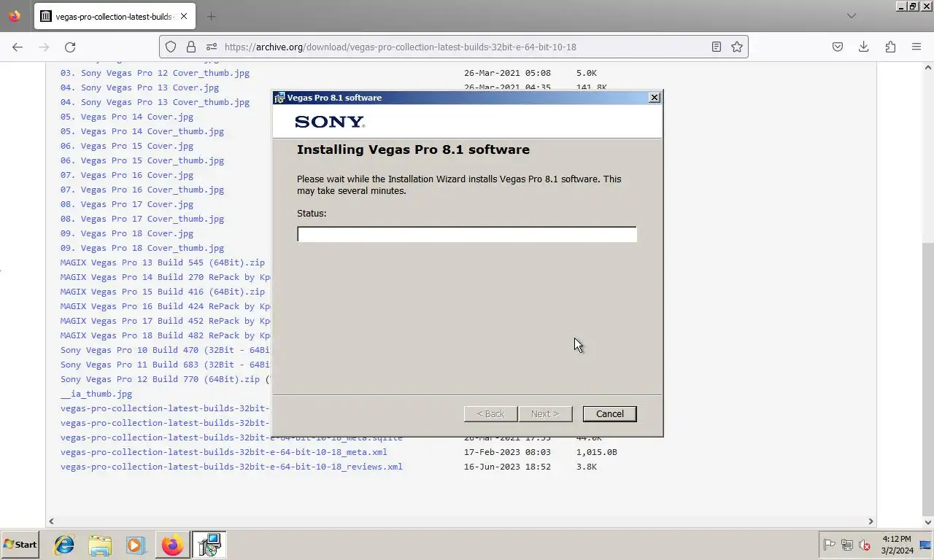Download MAGIX Vegas Pro 15 Build 416 zip
934x560 pixels.
point(163,292)
